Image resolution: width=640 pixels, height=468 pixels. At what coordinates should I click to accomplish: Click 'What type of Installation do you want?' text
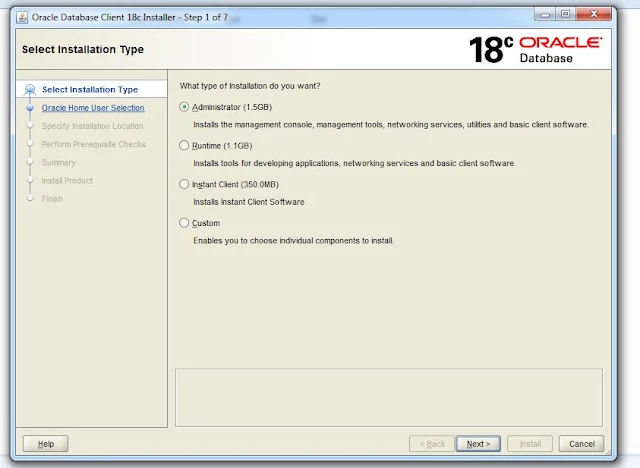250,86
